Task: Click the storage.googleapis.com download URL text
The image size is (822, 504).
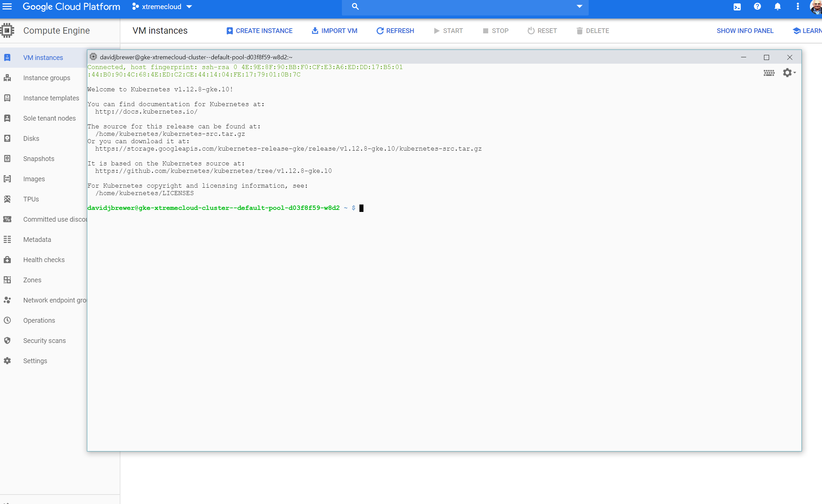Action: (x=288, y=149)
